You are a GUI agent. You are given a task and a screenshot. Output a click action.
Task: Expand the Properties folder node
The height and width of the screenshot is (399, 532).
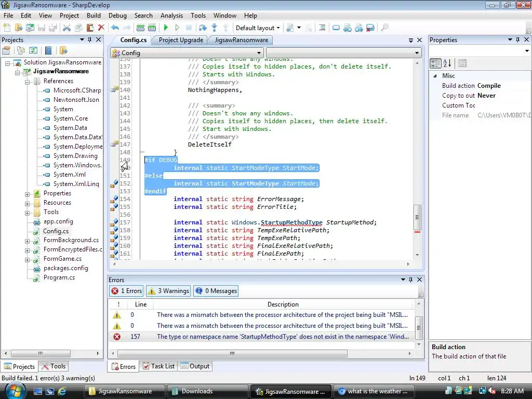27,194
